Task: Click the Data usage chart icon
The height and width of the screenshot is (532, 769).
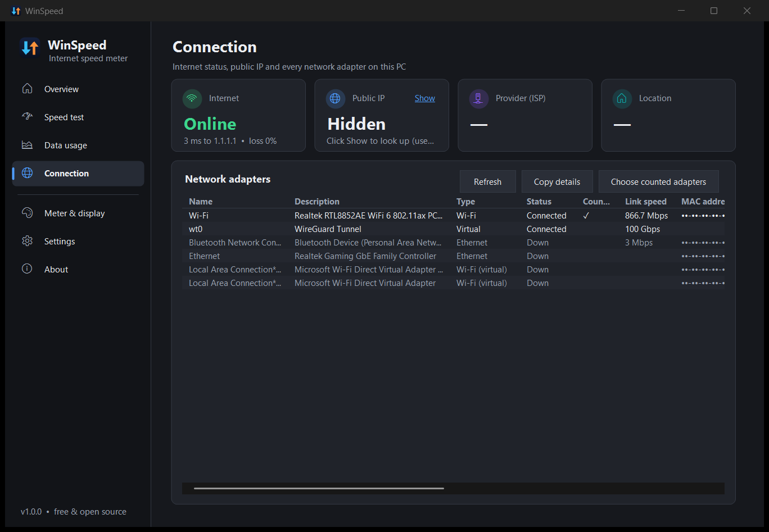Action: coord(27,145)
